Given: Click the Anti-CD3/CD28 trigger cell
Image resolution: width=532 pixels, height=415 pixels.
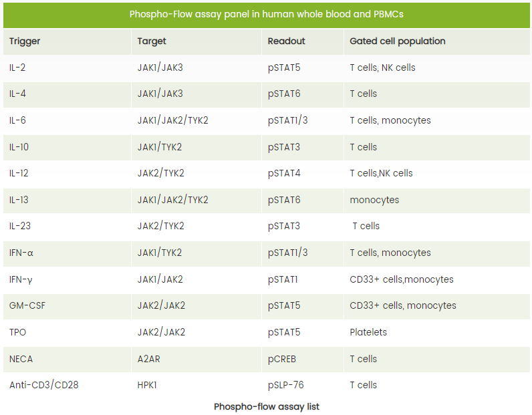Looking at the screenshot, I should coord(68,385).
